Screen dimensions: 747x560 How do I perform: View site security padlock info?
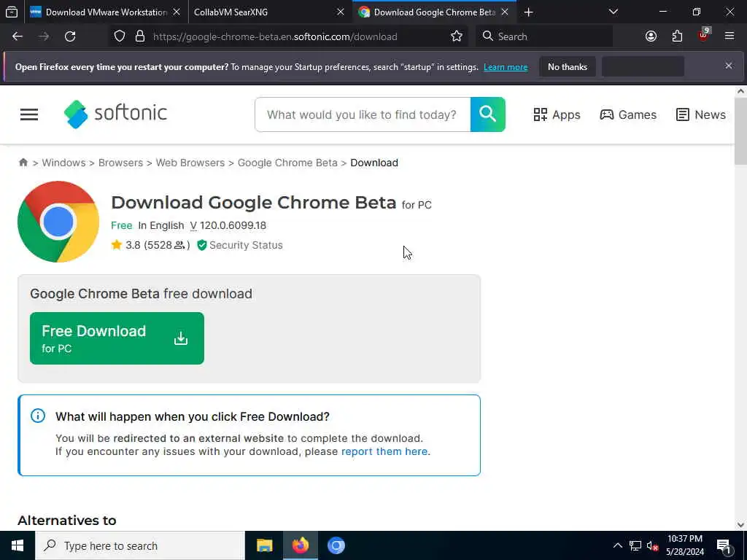coord(140,36)
